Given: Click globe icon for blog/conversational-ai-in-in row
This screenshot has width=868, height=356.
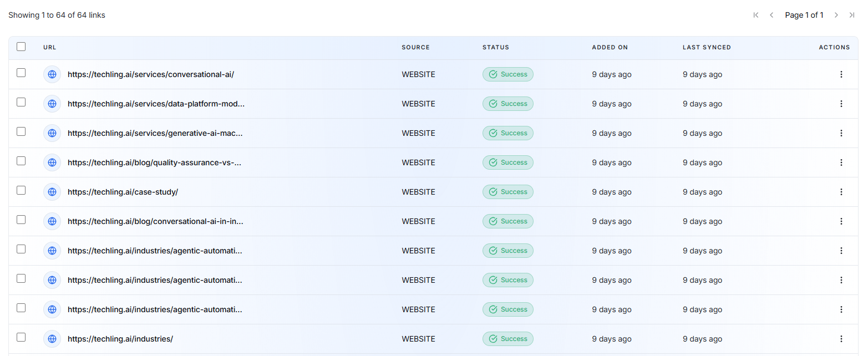Looking at the screenshot, I should pyautogui.click(x=52, y=221).
